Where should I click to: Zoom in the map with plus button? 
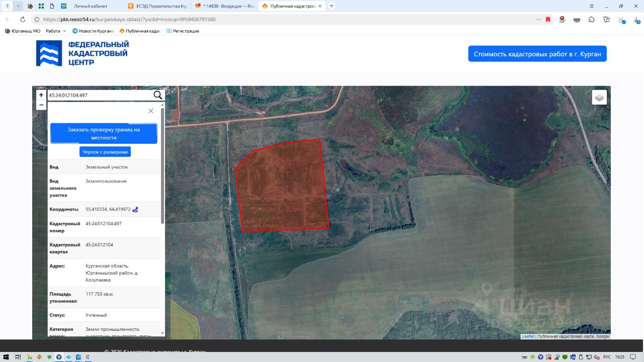(x=41, y=95)
